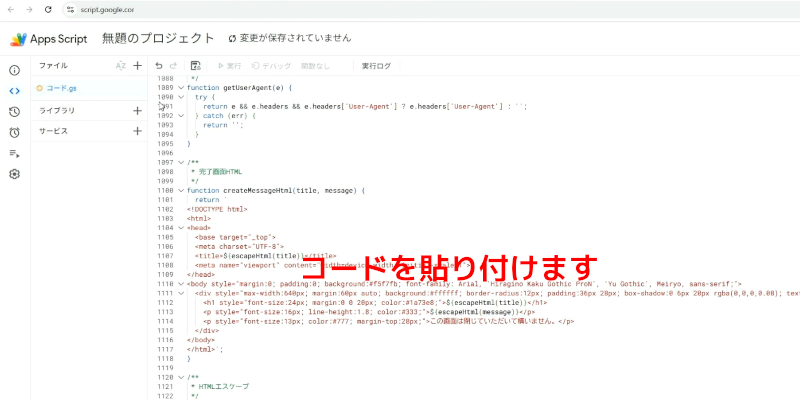Go back with the browser back arrow
This screenshot has height=400, width=800.
pos(11,10)
